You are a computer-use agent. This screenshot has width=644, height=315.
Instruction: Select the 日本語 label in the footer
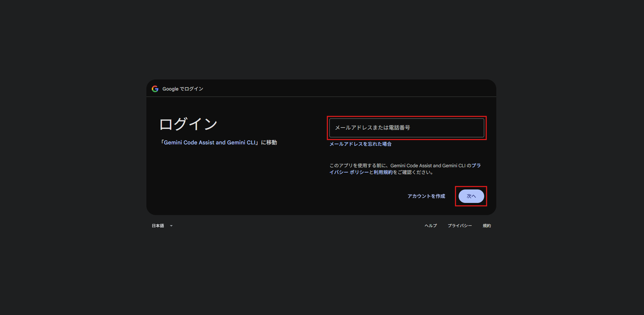tap(158, 226)
